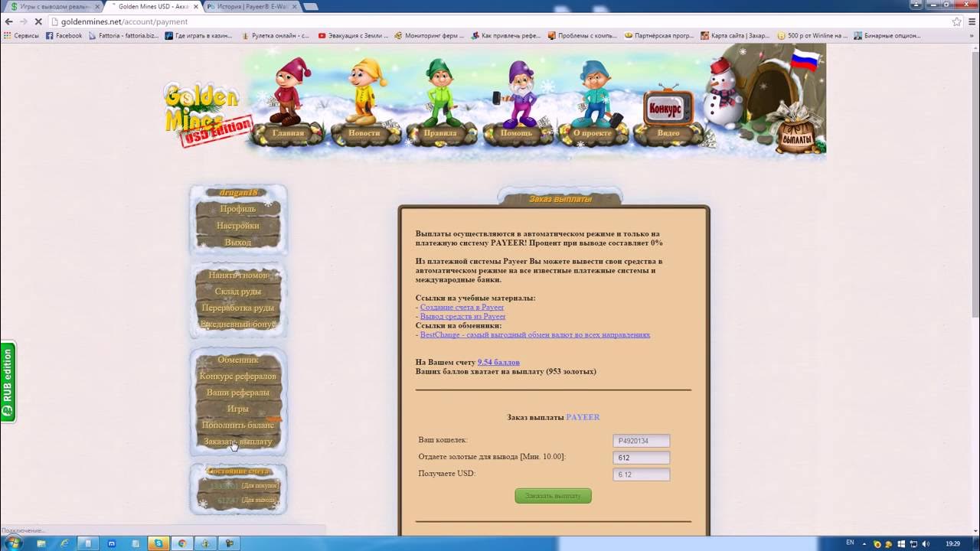Open a new browser tab
Image resolution: width=980 pixels, height=551 pixels.
(311, 6)
